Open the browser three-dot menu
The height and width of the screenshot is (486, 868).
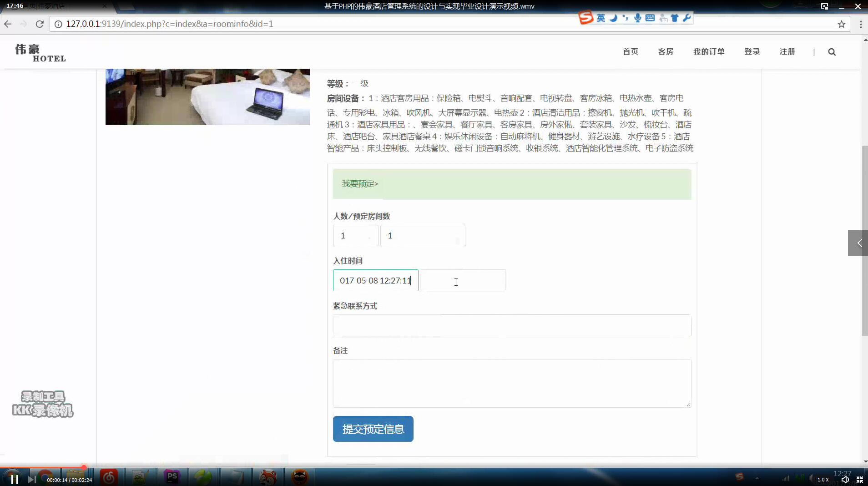861,24
